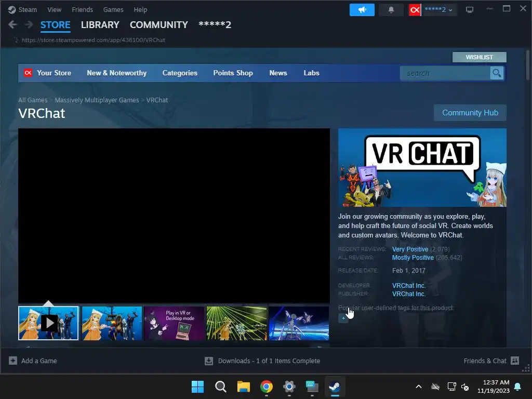Open clock showing 12:37 AM

(494, 387)
